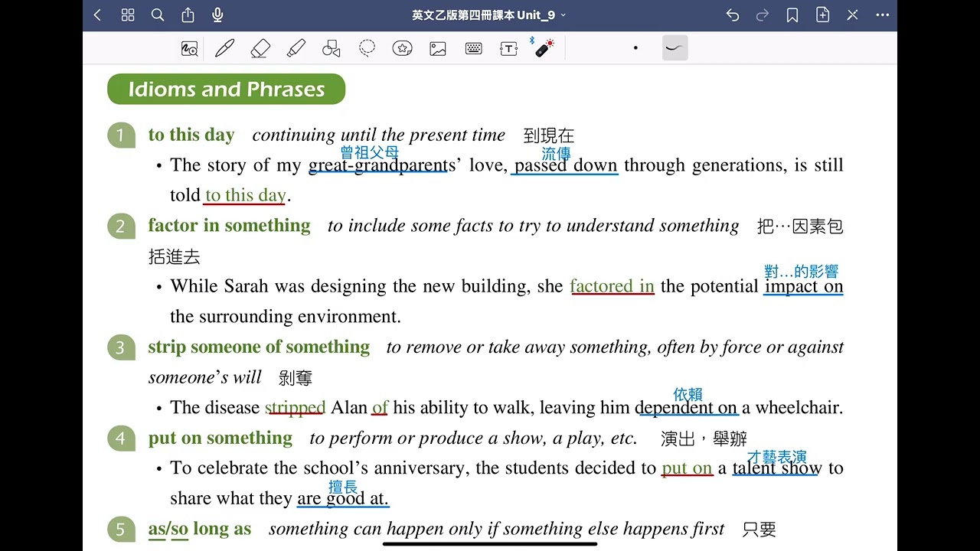This screenshot has height=551, width=980.
Task: Open the document title dropdown Unit_9
Action: pos(489,15)
